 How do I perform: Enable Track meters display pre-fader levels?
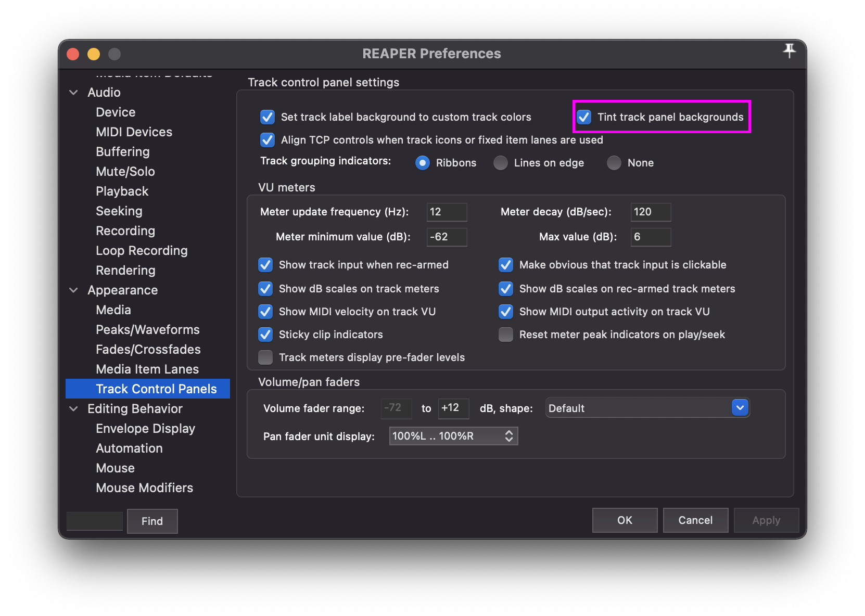pos(265,357)
